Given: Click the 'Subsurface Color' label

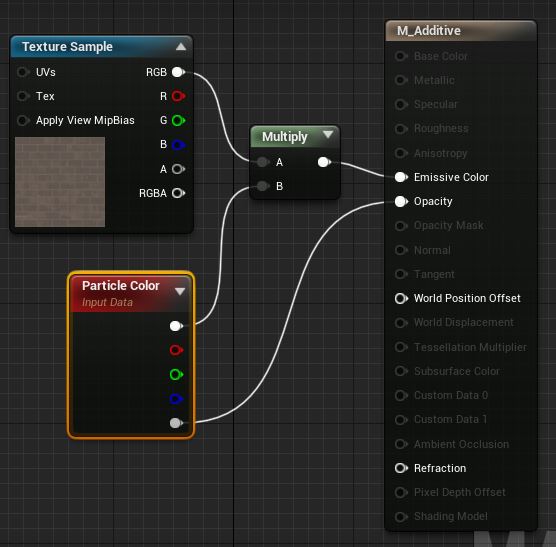Looking at the screenshot, I should [457, 371].
